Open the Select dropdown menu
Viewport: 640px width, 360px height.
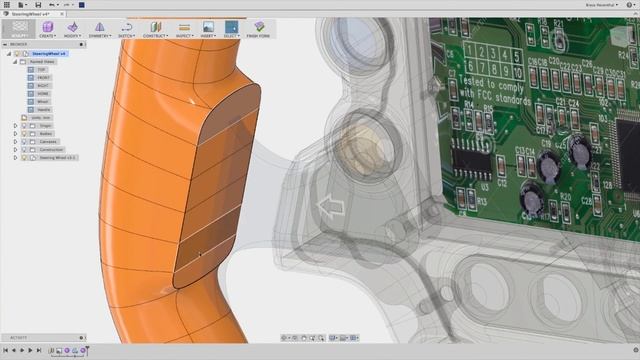tap(231, 36)
